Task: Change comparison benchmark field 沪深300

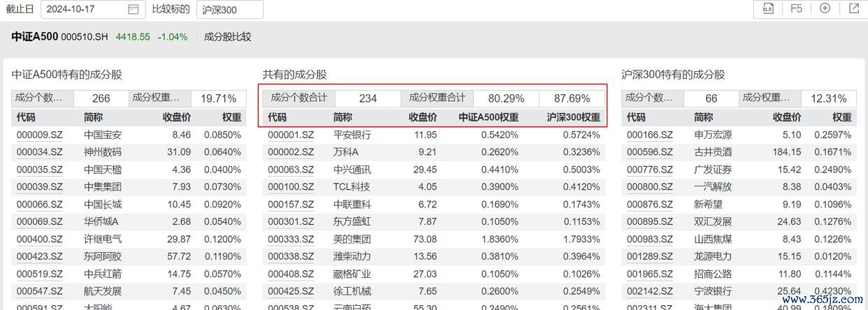Action: [230, 9]
